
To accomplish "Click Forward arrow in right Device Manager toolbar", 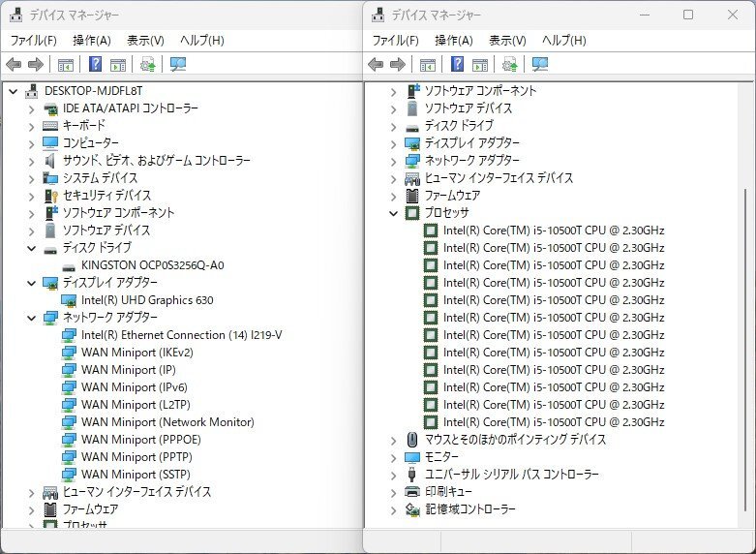I will coord(398,64).
